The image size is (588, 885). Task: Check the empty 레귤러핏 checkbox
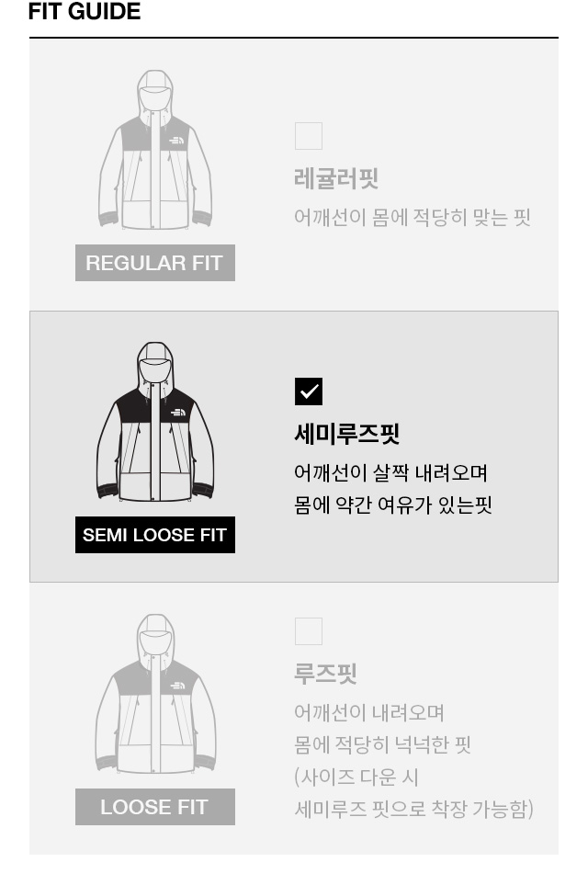click(309, 135)
